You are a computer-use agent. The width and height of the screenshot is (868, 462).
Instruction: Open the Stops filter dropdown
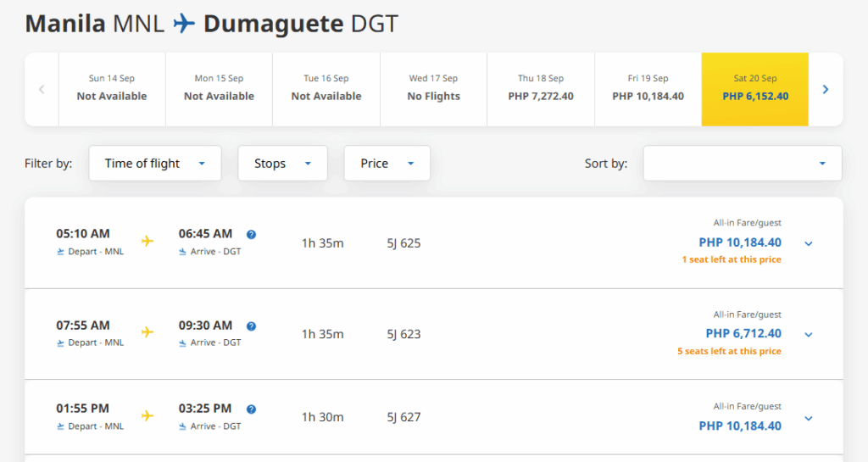pos(282,164)
